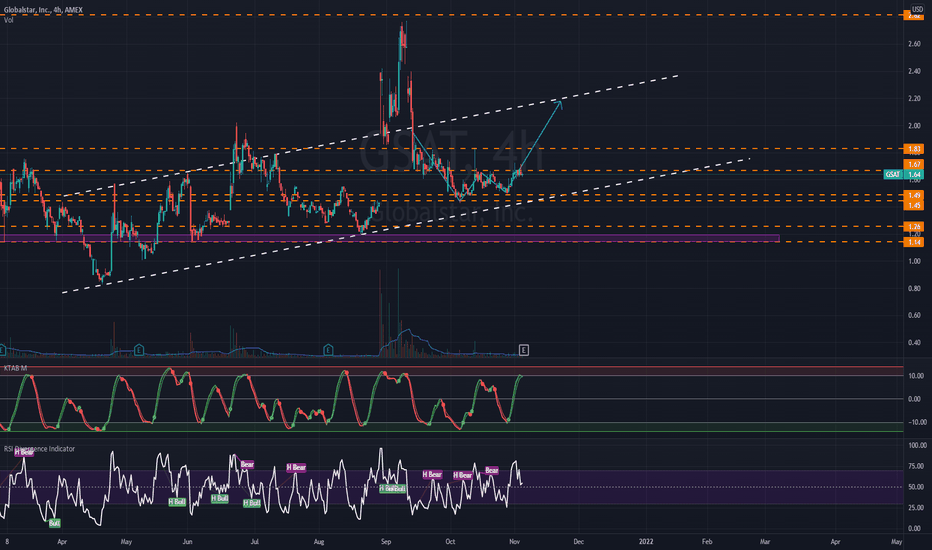Click the earnings E marker between May and June

click(139, 350)
